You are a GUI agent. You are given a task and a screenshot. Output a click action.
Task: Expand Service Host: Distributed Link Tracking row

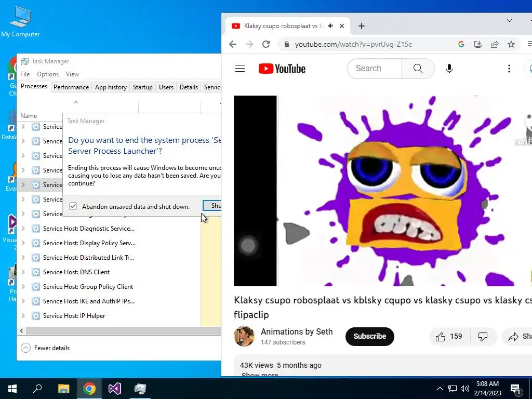click(x=23, y=258)
